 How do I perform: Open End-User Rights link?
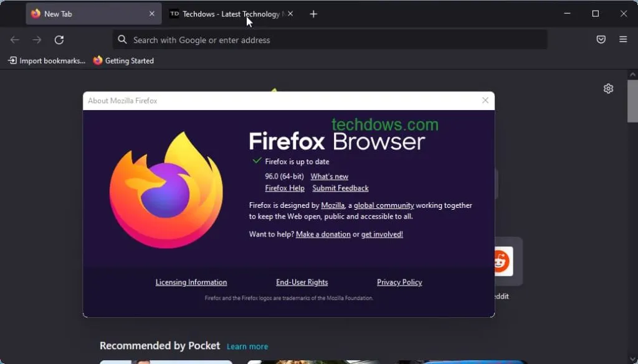(302, 282)
